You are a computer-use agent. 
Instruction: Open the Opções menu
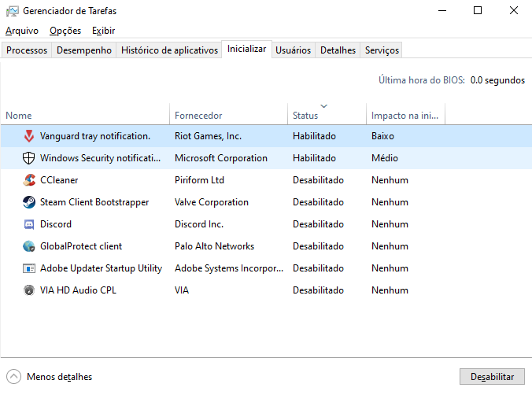click(65, 31)
